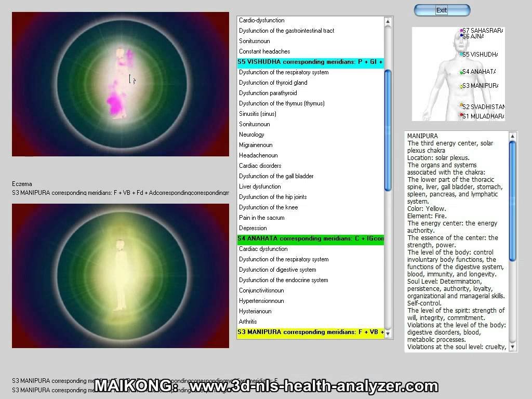Click the S1 Muladhara red chakra dot
532x399 pixels.
(x=461, y=115)
